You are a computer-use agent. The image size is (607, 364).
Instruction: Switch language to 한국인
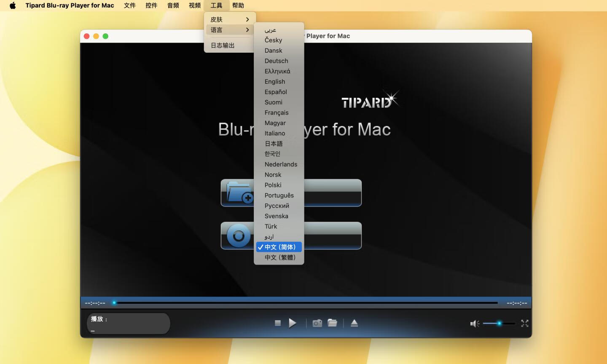click(279, 154)
